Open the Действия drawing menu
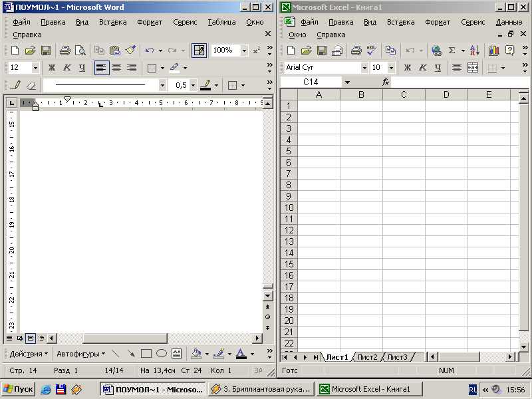532x399 pixels. [x=29, y=354]
